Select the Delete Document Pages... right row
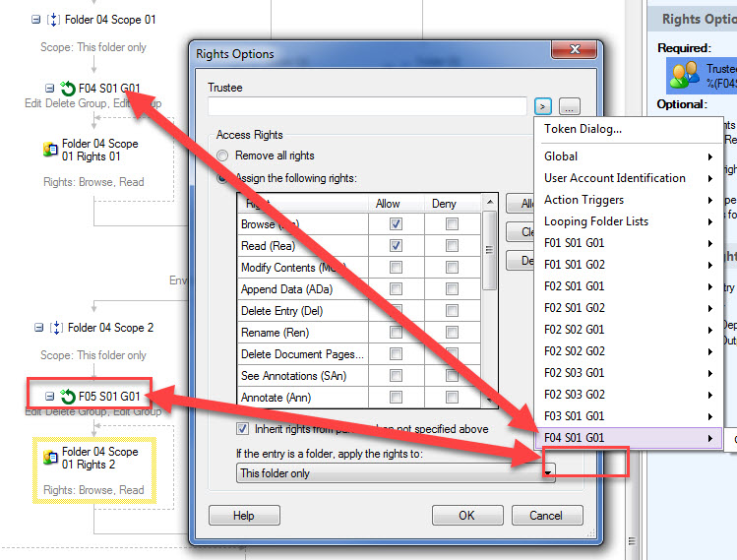737x560 pixels. tap(359, 354)
